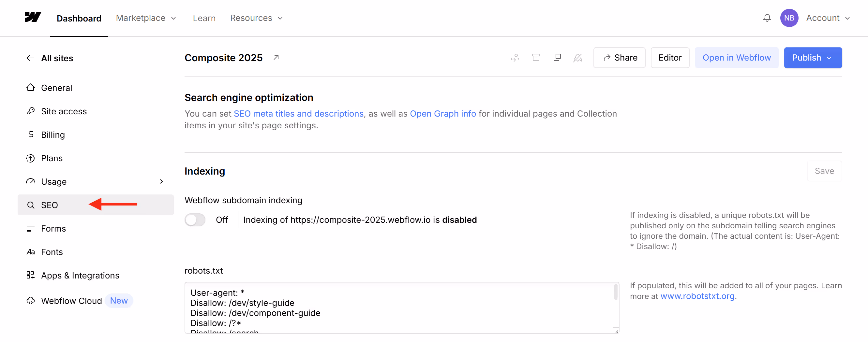Viewport: 868px width, 342px height.
Task: Click the 'Disallow: /dev/style-guide' line
Action: tap(242, 303)
